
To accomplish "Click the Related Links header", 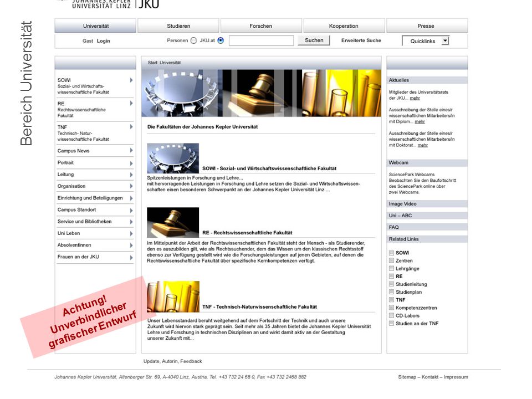I will 427,239.
